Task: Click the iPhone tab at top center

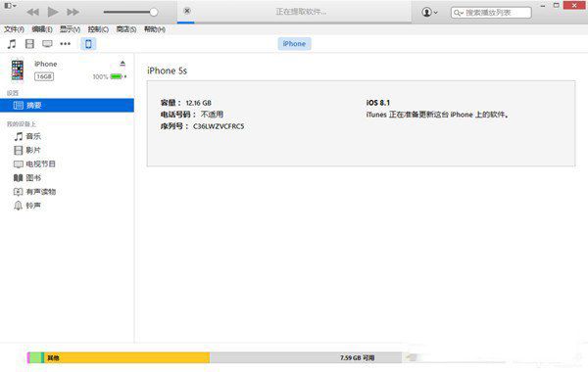Action: (x=294, y=44)
